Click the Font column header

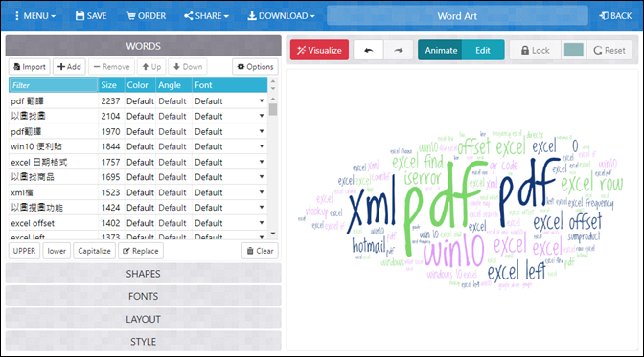pos(230,85)
